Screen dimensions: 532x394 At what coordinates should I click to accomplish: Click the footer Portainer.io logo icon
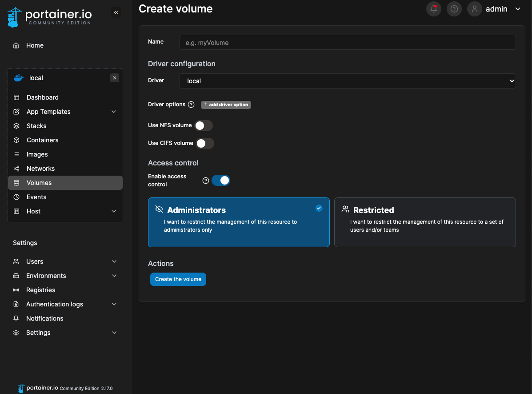pyautogui.click(x=21, y=388)
